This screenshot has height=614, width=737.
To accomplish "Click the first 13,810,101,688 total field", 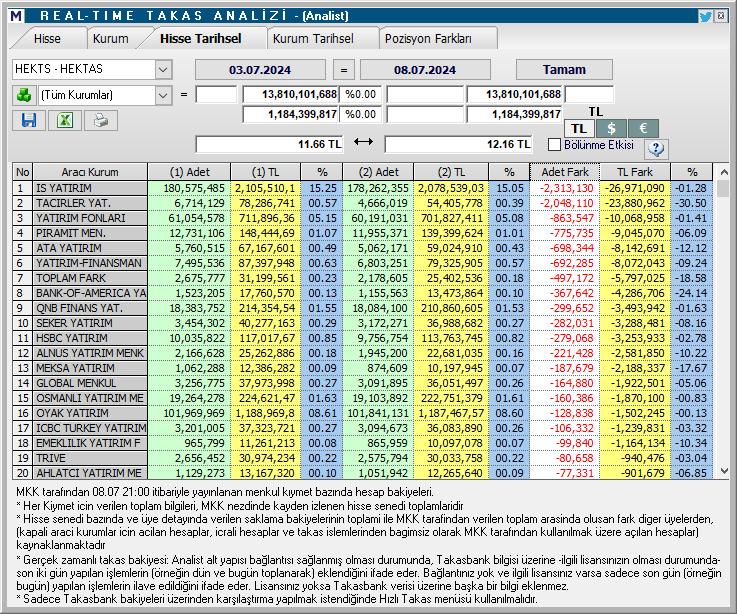I will click(290, 94).
